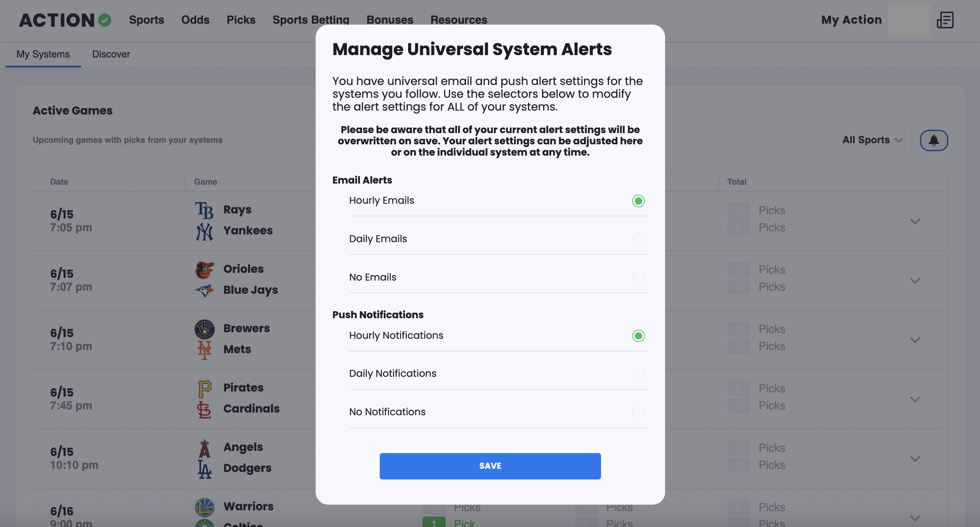This screenshot has height=527, width=980.
Task: Select No Emails option
Action: tap(638, 277)
